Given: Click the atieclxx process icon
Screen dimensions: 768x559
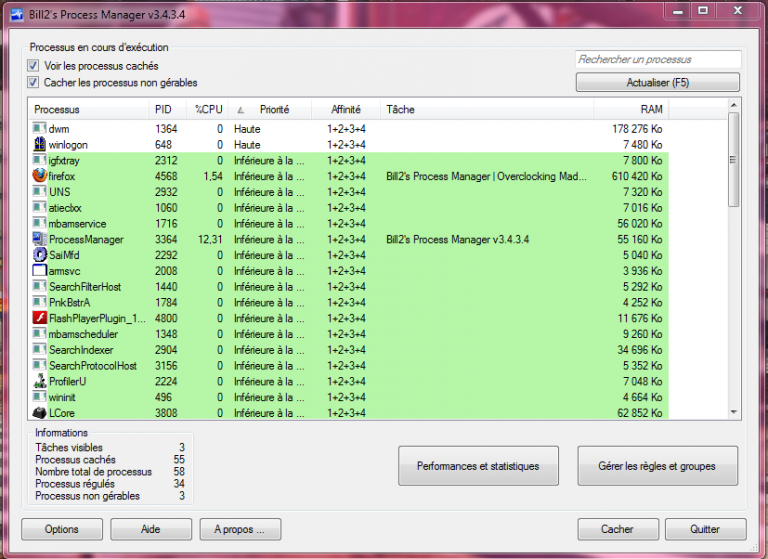Looking at the screenshot, I should point(39,207).
